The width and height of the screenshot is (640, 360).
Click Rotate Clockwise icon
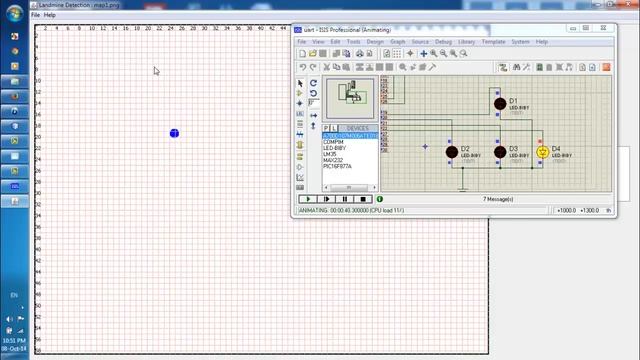click(x=313, y=83)
